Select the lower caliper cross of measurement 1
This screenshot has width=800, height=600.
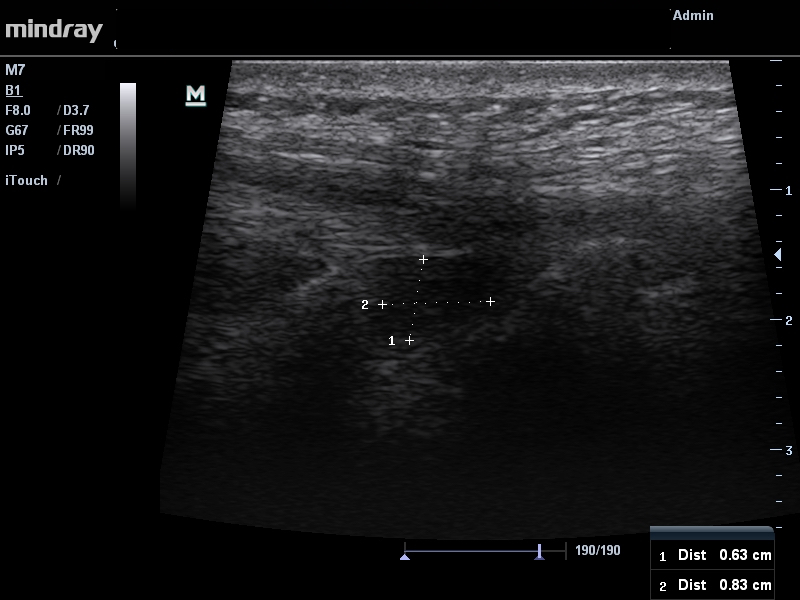(409, 341)
